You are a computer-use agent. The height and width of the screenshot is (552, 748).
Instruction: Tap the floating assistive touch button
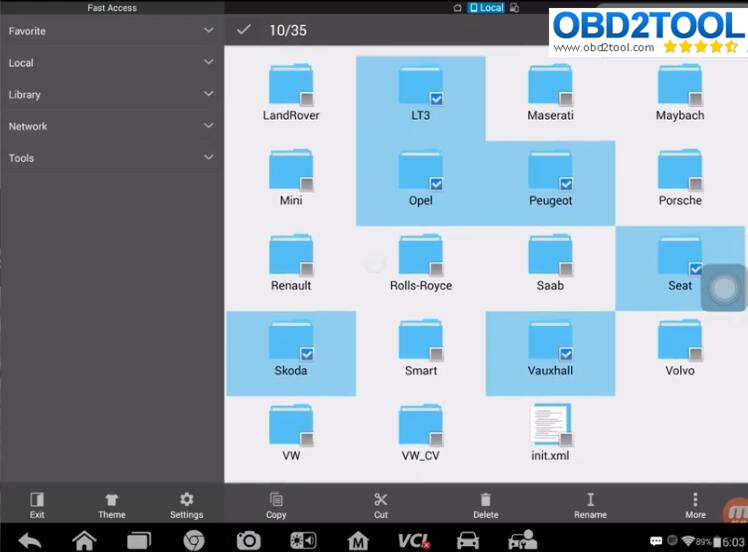[x=724, y=288]
